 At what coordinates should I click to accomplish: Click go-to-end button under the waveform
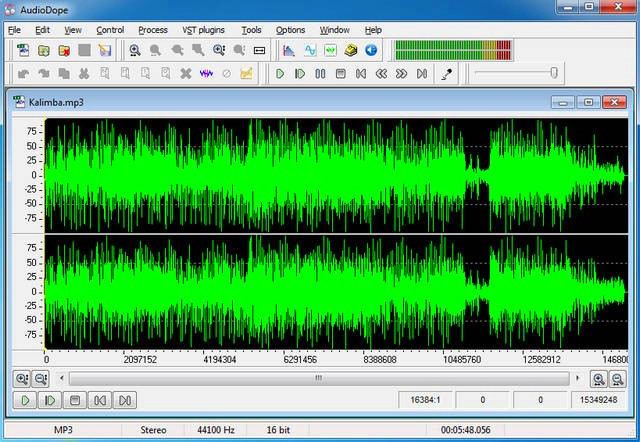click(x=125, y=400)
